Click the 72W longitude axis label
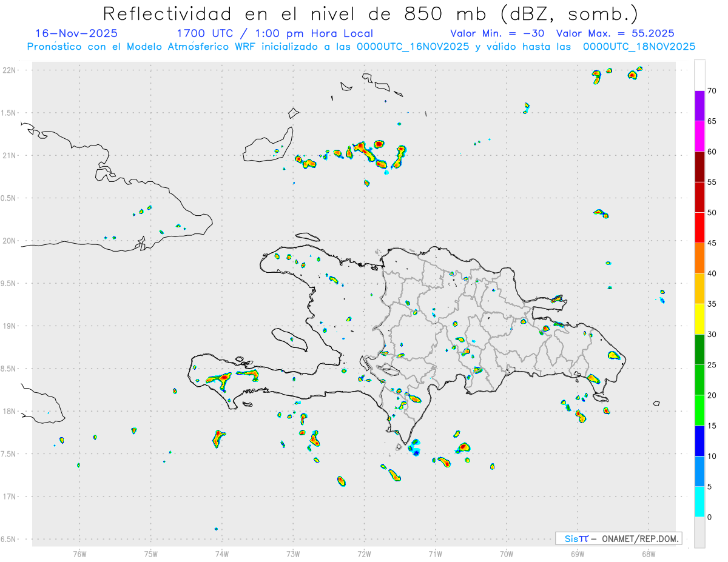 (x=364, y=553)
